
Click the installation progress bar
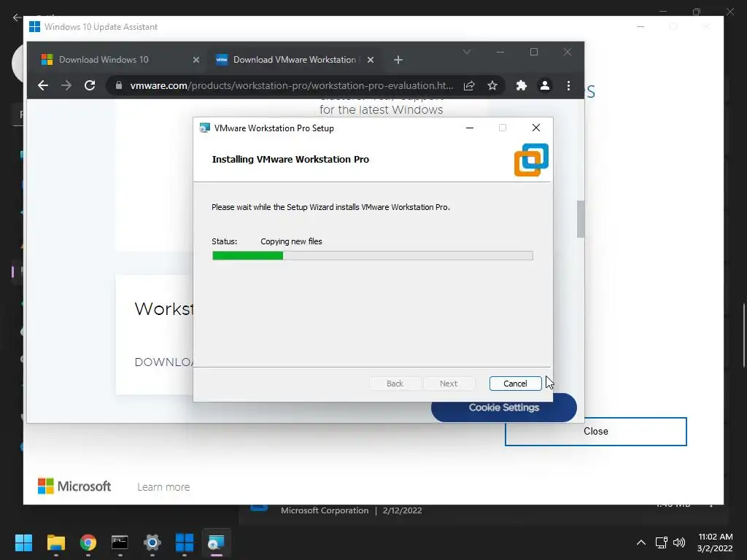pyautogui.click(x=373, y=256)
